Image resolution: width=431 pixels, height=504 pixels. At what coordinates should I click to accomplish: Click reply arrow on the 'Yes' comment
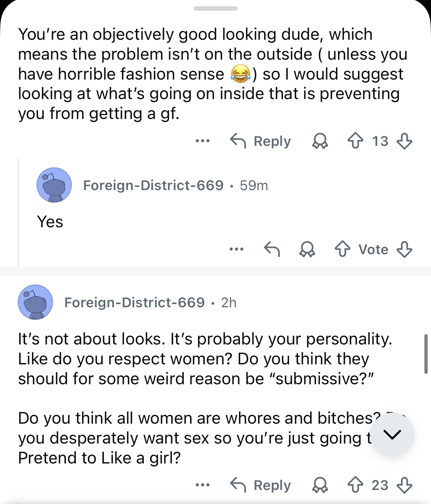[x=272, y=249]
